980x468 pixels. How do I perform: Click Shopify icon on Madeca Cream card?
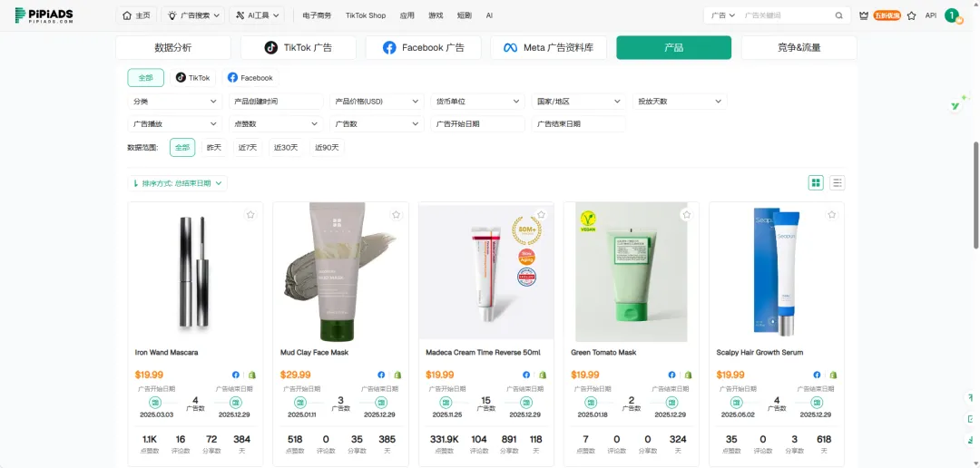tap(543, 375)
